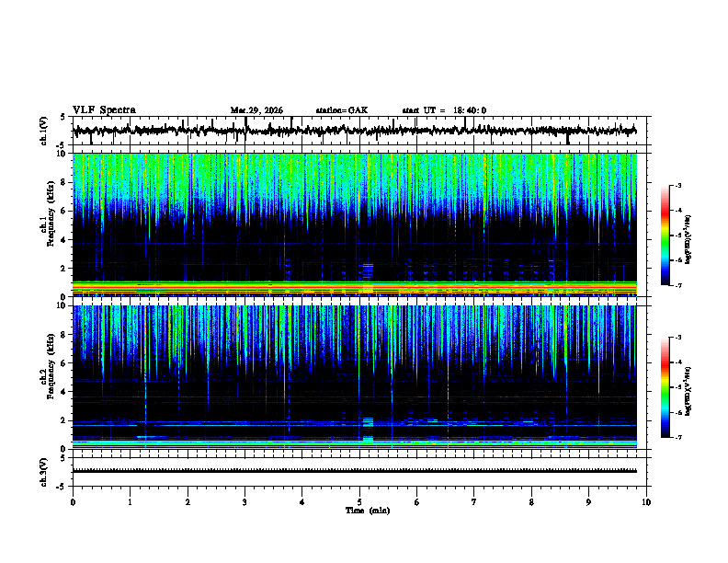Click the log(PSD) label beside ch.1 color bar
This screenshot has height=563, width=728.
coord(688,240)
